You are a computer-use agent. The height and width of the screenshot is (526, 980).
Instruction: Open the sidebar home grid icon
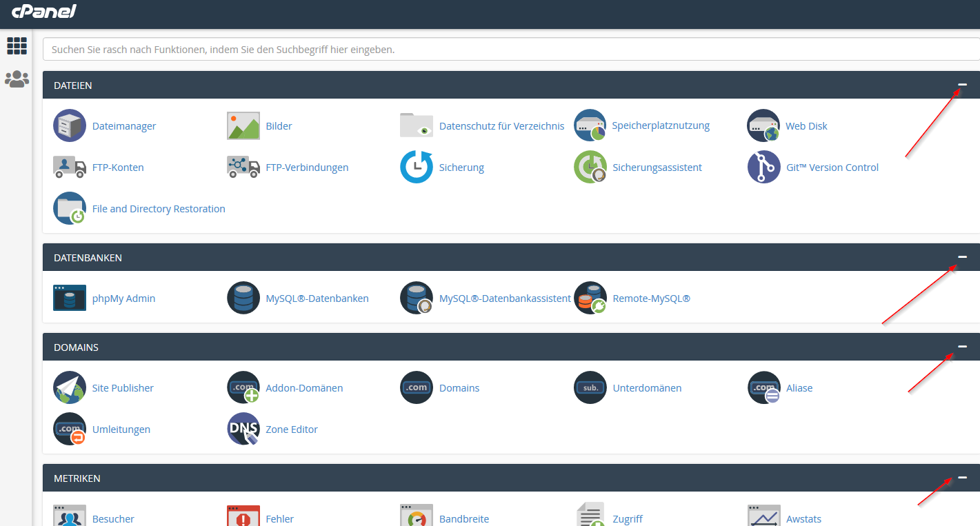coord(17,45)
